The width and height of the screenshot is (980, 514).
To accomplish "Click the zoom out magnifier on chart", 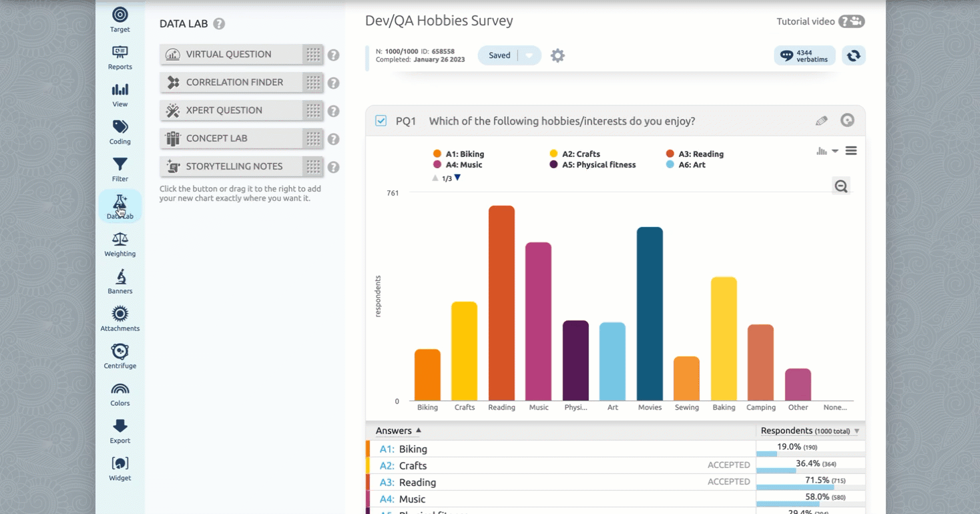I will click(840, 186).
